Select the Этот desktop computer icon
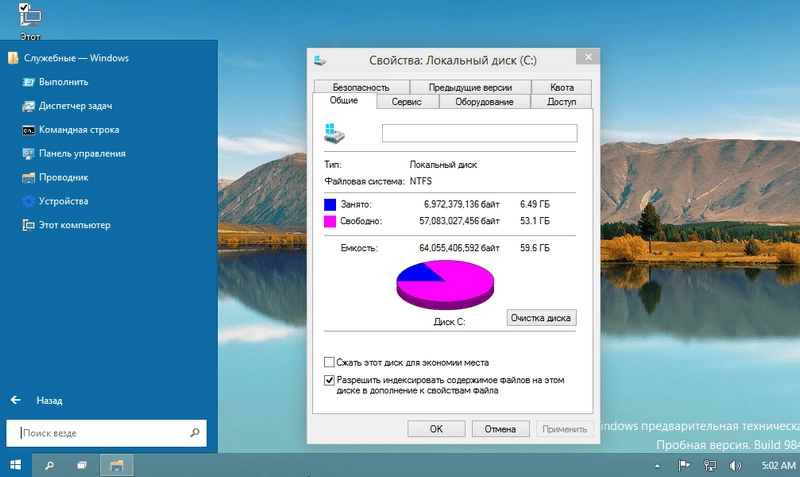The image size is (800, 477). click(x=30, y=20)
